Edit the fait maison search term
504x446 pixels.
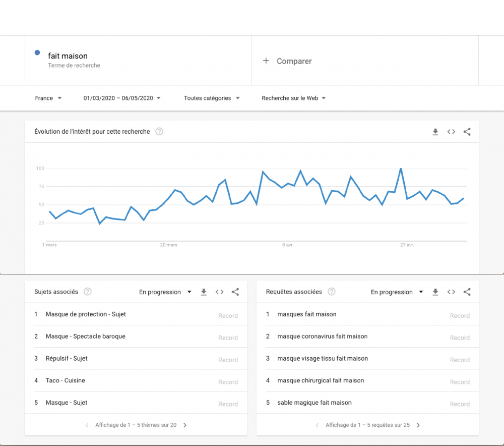[x=68, y=56]
